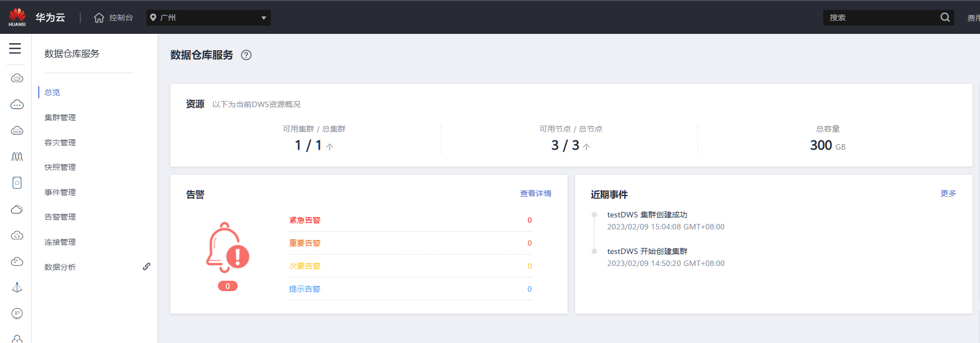Open the 广州 region dropdown
This screenshot has width=980, height=343.
[209, 17]
